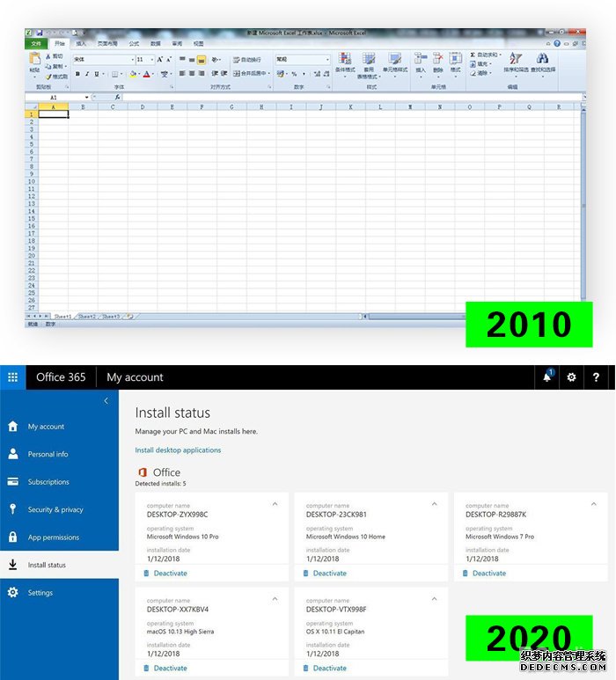The width and height of the screenshot is (616, 680).
Task: Switch to the Sheet3 worksheet tab
Action: point(111,317)
